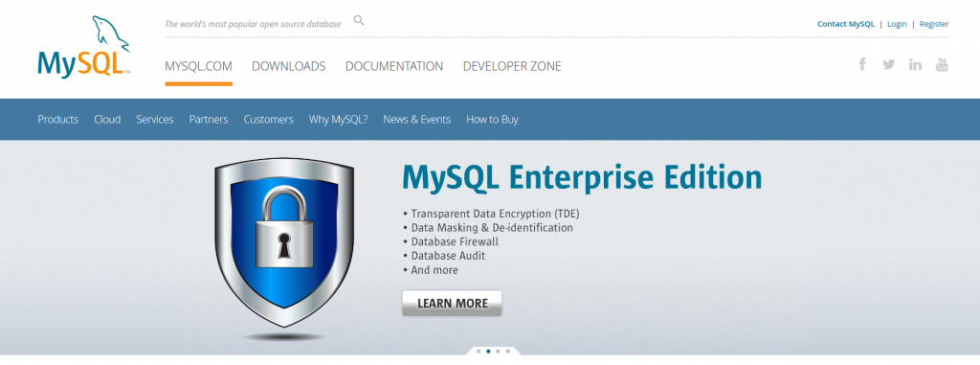Screen dimensions: 980x365
Task: Select the second carousel slide dot
Action: point(488,352)
